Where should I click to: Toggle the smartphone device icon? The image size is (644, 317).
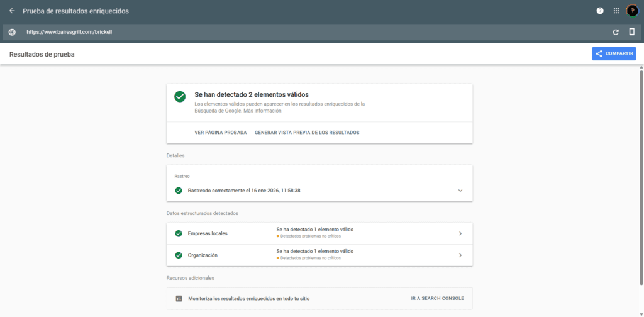[x=632, y=32]
